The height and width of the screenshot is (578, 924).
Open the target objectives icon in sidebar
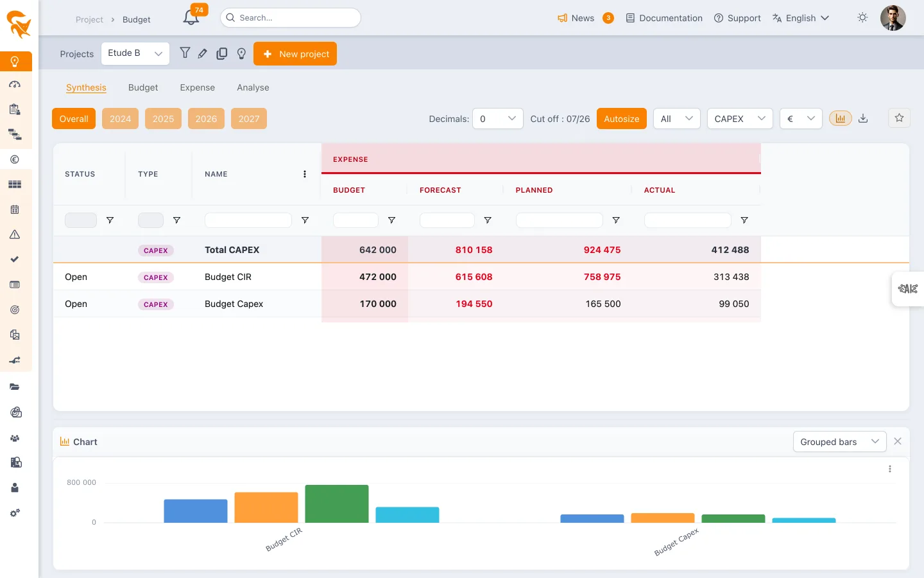15,310
